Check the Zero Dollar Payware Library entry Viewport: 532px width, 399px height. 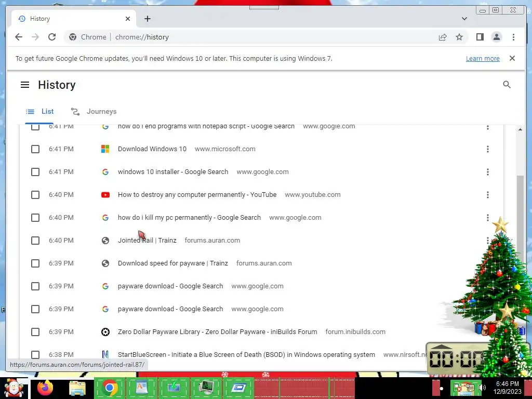(x=35, y=332)
